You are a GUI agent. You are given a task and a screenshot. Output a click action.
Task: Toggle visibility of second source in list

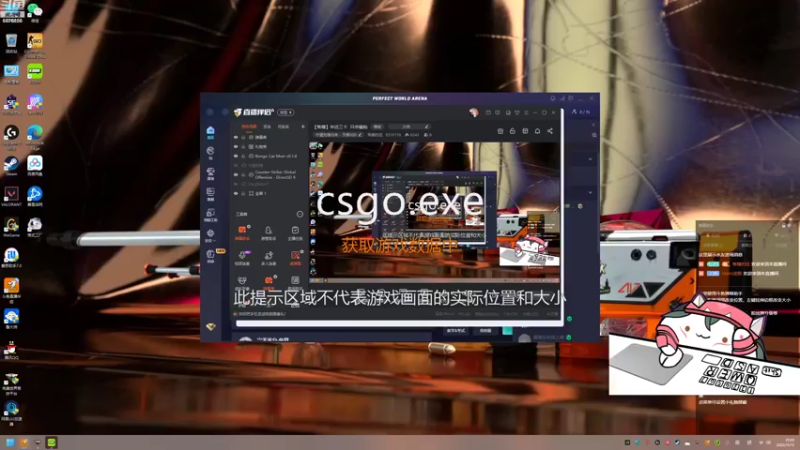[236, 146]
